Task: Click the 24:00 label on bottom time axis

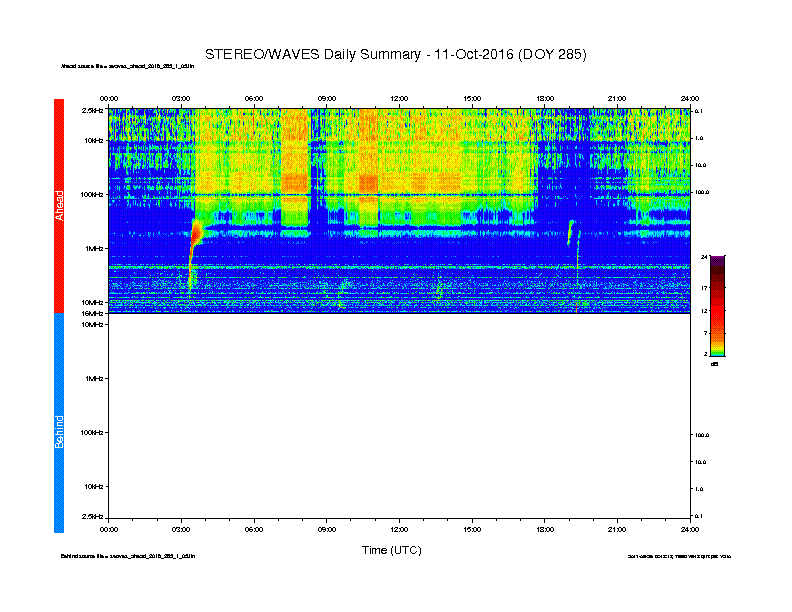Action: (689, 529)
